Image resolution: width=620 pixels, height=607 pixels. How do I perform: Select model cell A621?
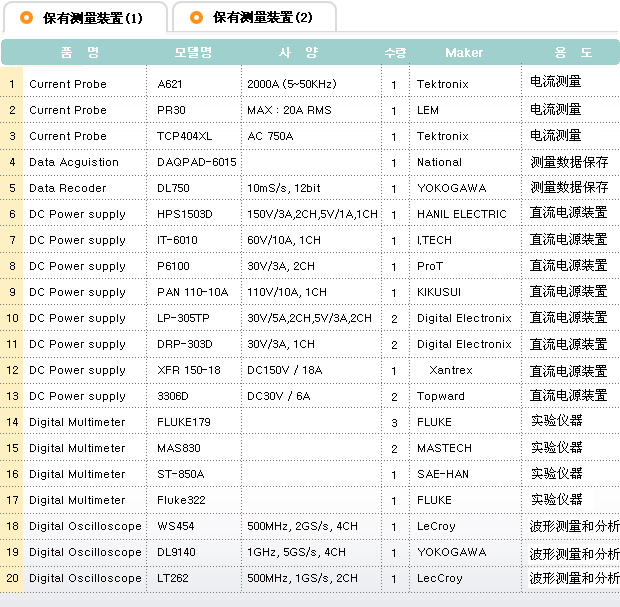[170, 84]
